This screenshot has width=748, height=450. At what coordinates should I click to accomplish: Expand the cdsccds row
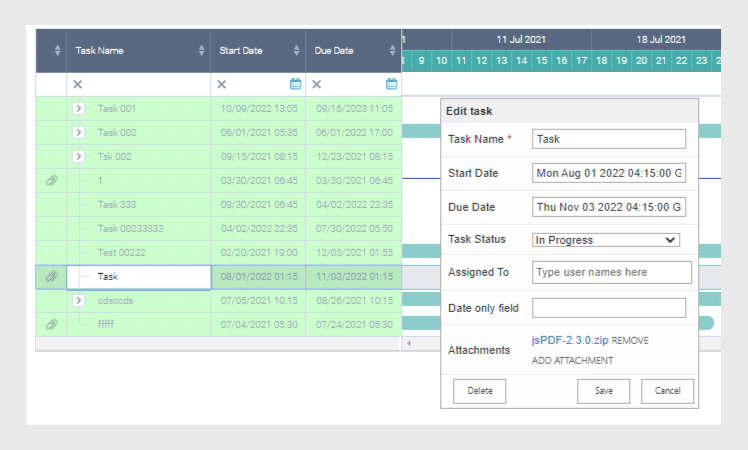pyautogui.click(x=79, y=300)
